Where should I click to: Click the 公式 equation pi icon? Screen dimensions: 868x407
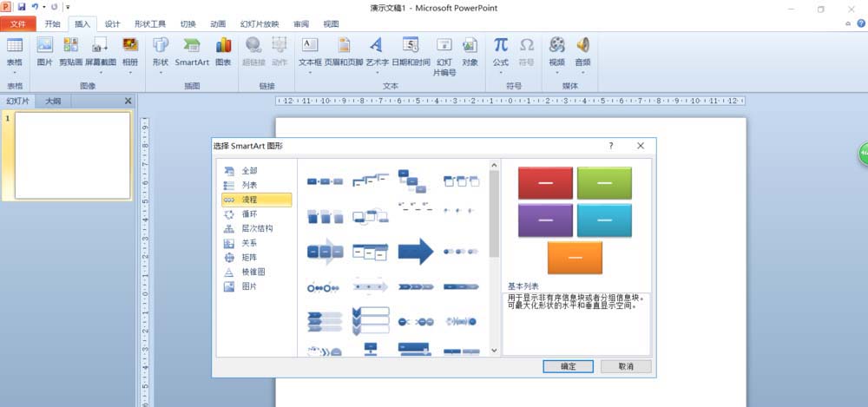(x=501, y=45)
